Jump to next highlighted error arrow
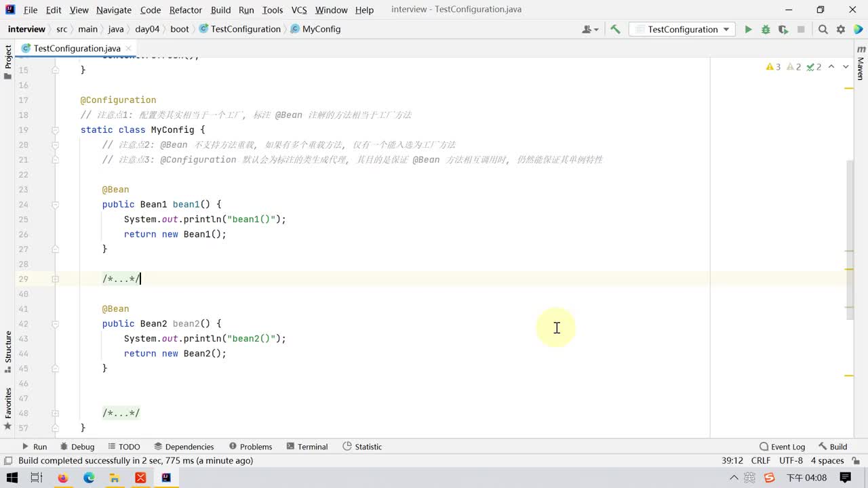The image size is (868, 488). (x=846, y=66)
